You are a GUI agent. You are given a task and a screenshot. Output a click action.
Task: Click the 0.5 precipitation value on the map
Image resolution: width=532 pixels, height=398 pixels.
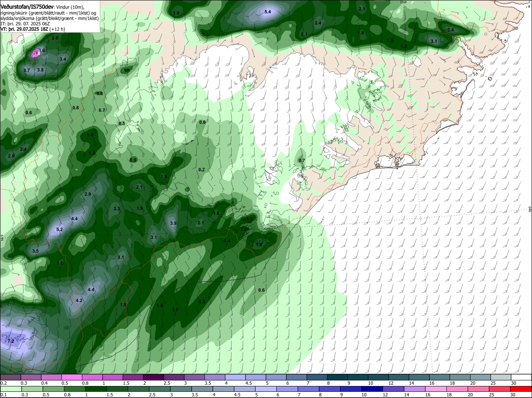[122, 123]
